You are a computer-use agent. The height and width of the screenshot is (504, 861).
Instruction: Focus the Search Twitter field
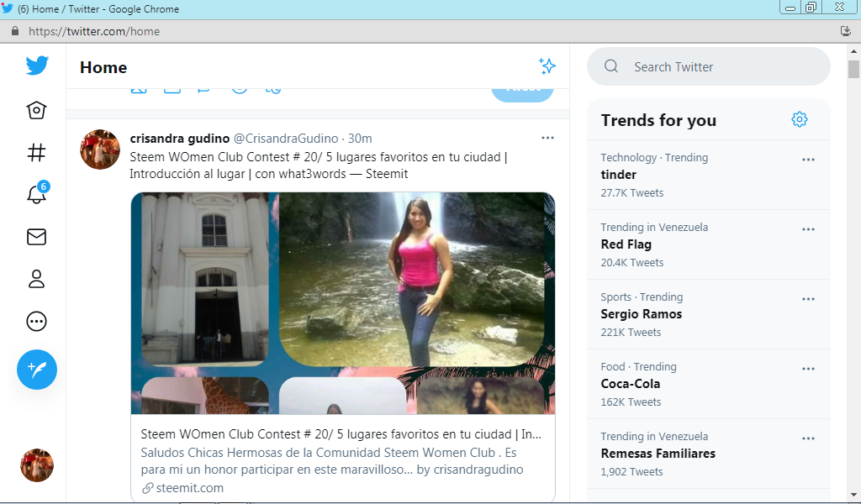[708, 66]
